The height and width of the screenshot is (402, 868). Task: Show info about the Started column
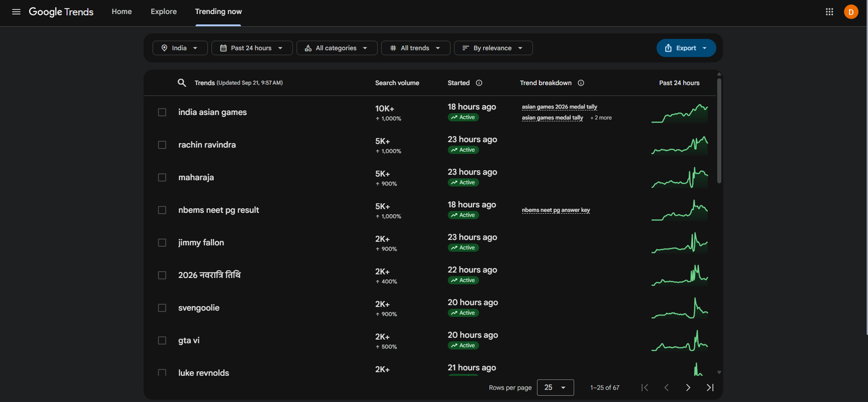pyautogui.click(x=479, y=83)
